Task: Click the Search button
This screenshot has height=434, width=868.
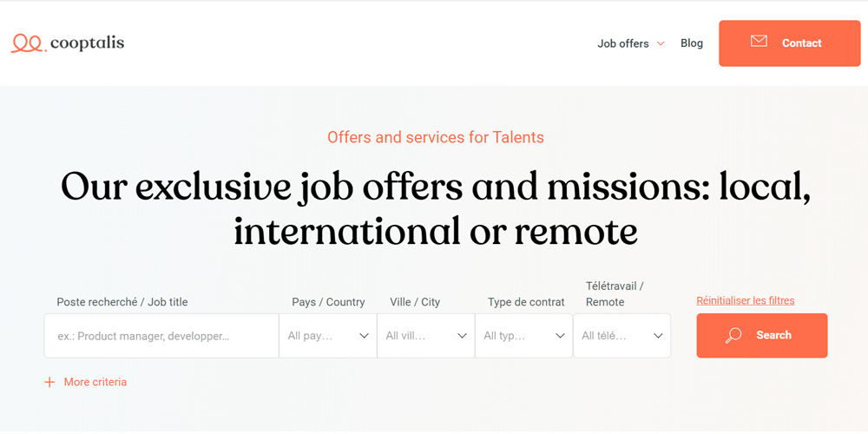Action: pyautogui.click(x=762, y=335)
